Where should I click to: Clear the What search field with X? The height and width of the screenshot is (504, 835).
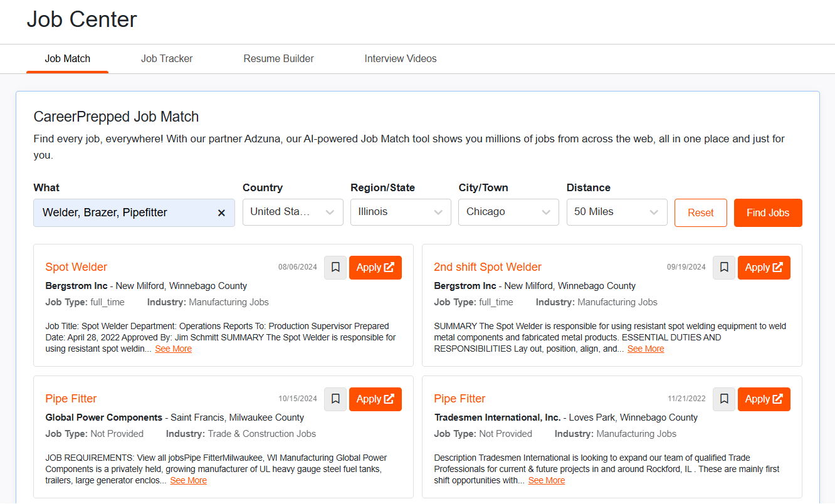tap(221, 213)
